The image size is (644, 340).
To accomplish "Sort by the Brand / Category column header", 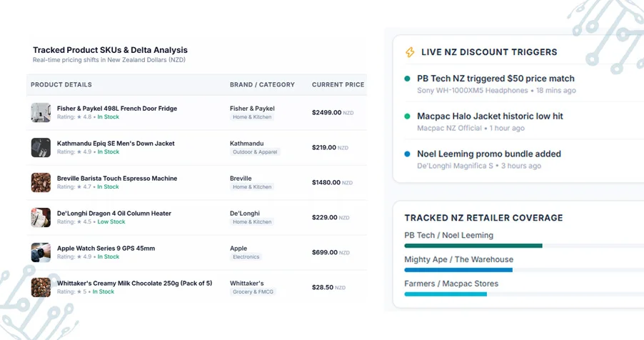I will [x=262, y=85].
